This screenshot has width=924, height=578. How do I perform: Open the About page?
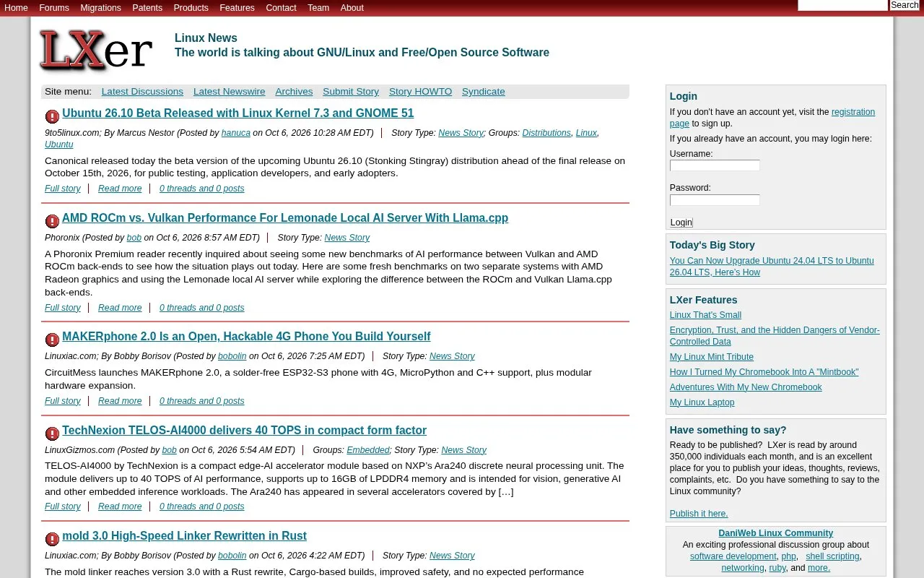(x=352, y=8)
